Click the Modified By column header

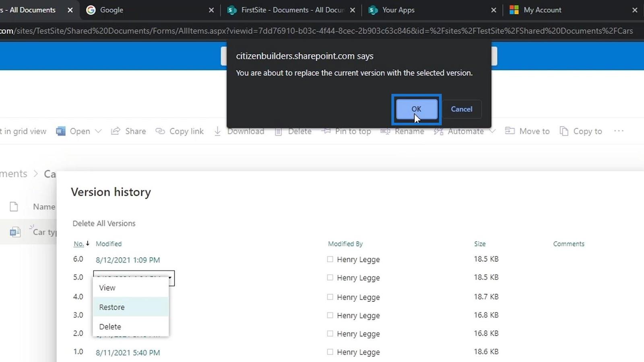click(345, 244)
